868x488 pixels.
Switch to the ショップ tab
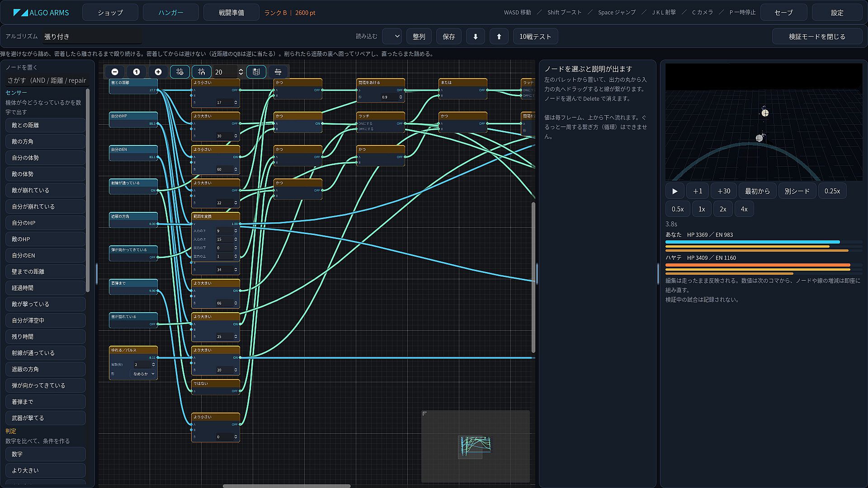coord(110,13)
